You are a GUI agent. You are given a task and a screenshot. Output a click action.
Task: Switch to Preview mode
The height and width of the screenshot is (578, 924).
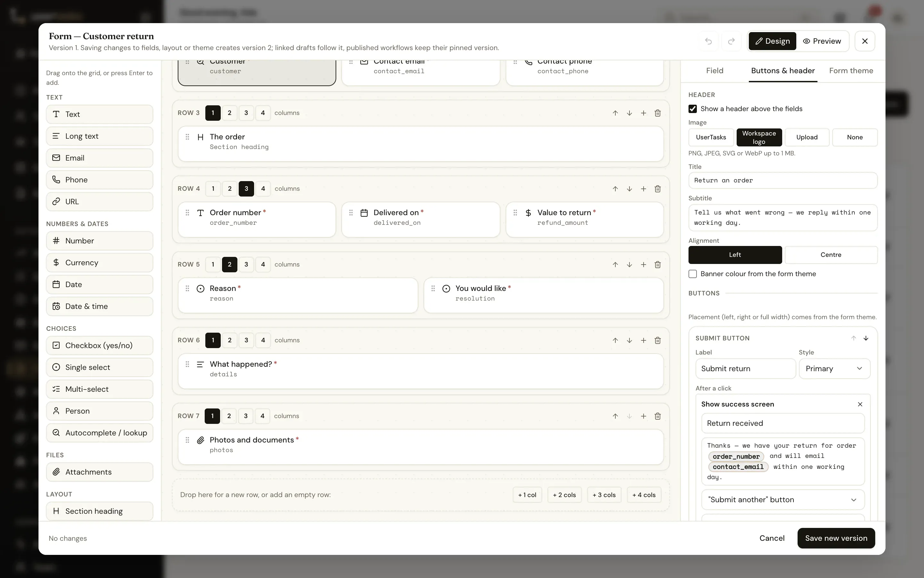822,41
